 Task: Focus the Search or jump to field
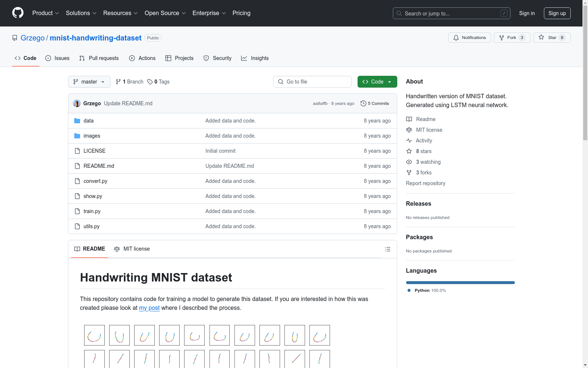[x=452, y=13]
